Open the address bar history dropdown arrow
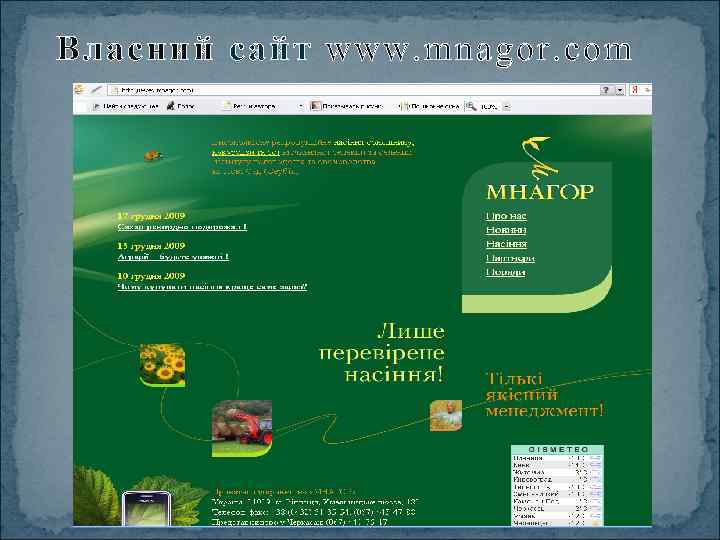Screen dimensions: 720x540 point(619,90)
